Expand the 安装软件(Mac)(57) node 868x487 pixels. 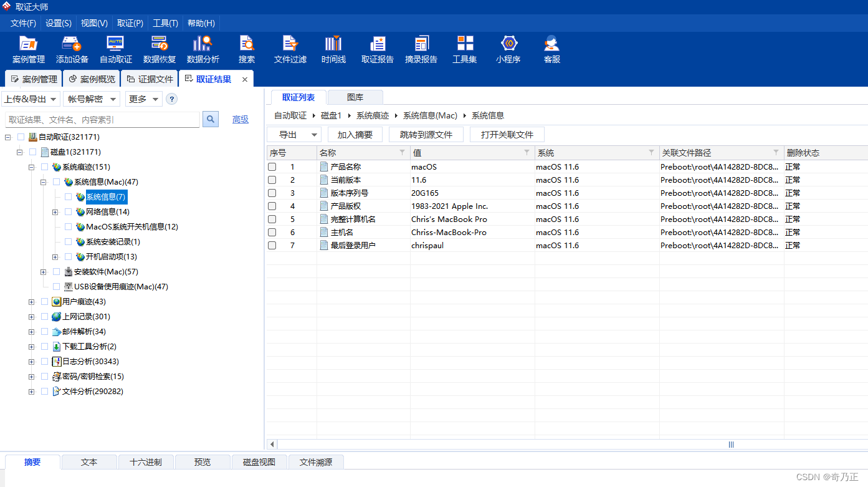[43, 272]
